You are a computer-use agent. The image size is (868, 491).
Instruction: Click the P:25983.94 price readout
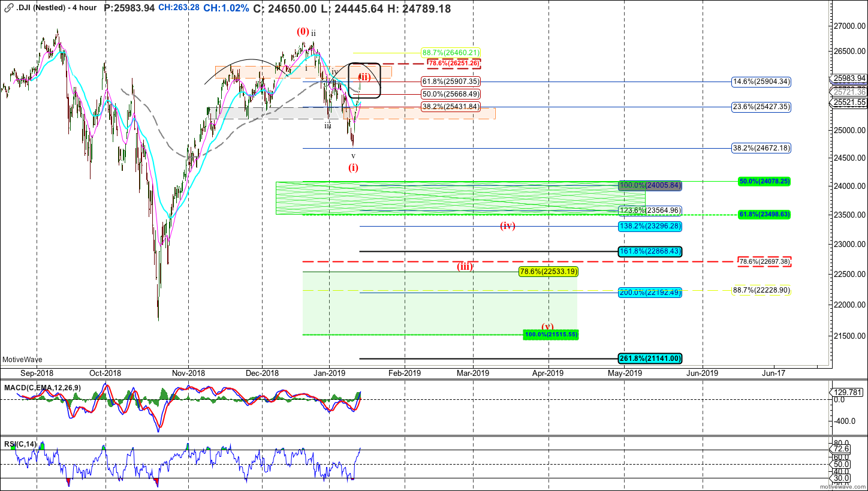click(x=129, y=8)
